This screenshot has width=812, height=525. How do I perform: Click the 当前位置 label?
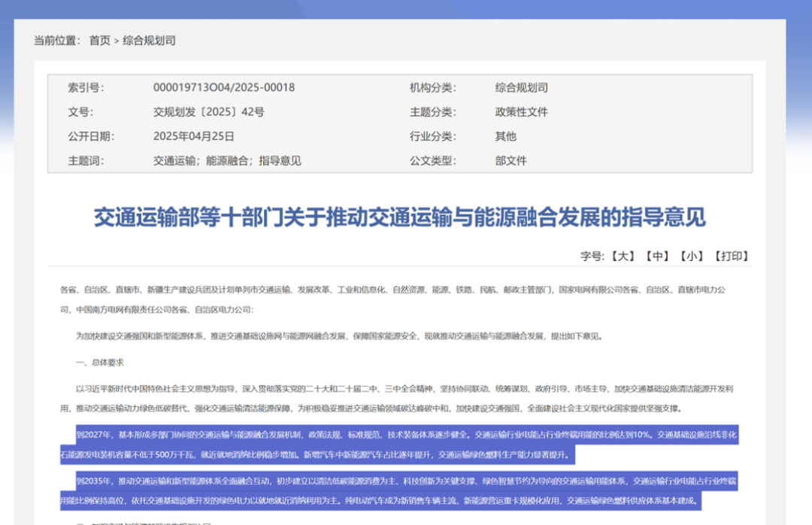[57, 41]
